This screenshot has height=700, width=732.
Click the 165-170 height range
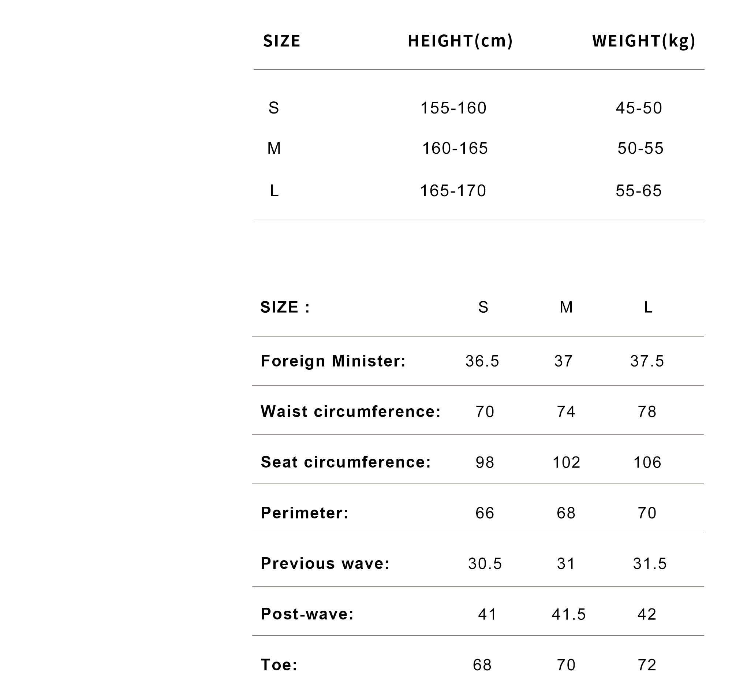453,191
